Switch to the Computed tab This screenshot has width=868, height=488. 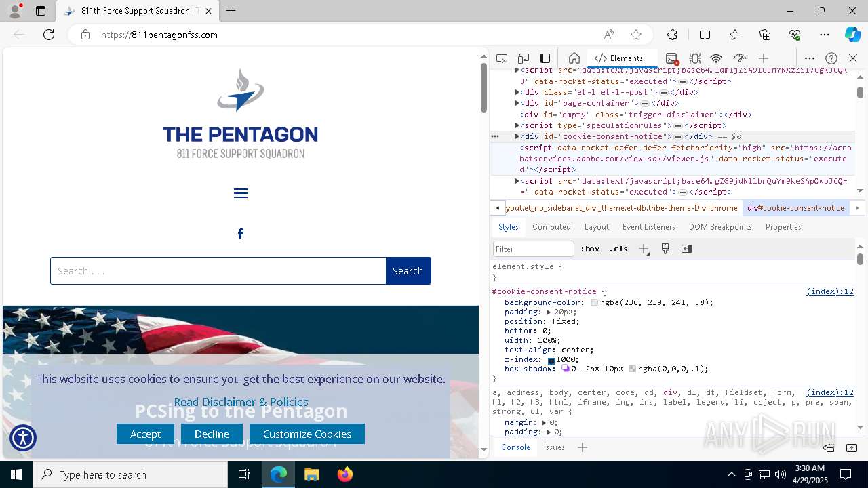tap(551, 227)
